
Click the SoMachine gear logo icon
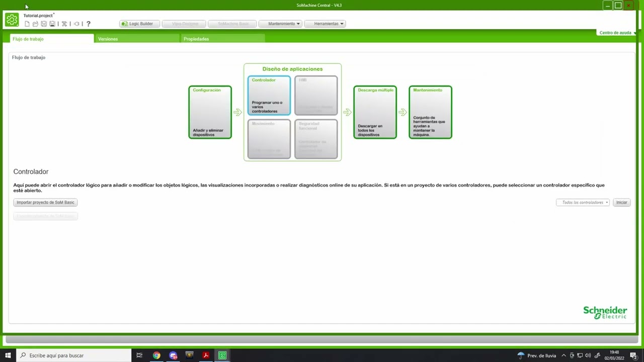pyautogui.click(x=12, y=20)
